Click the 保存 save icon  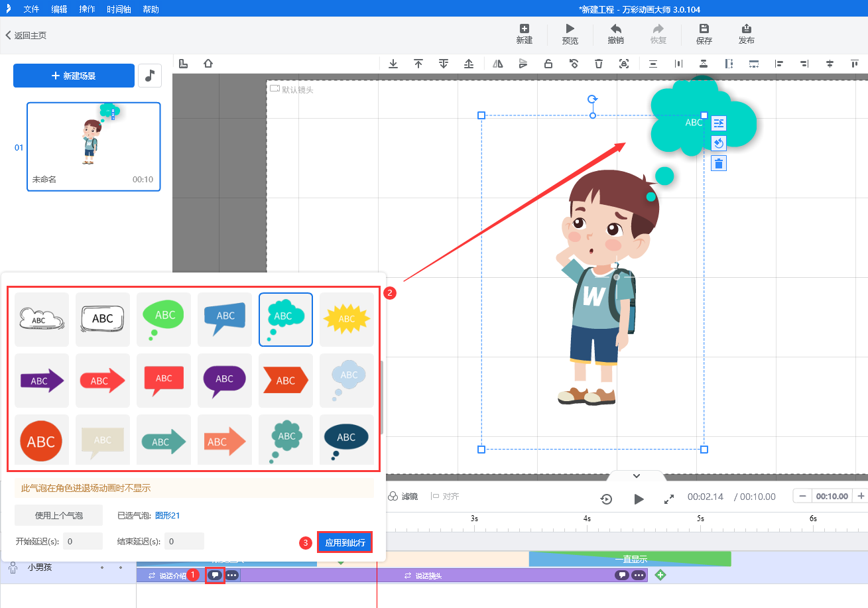pos(704,29)
